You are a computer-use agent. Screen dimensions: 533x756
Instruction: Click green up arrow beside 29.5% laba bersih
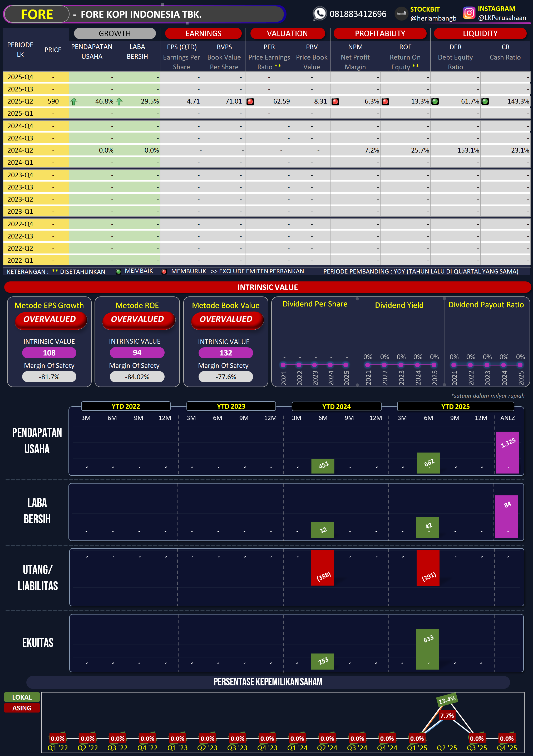click(119, 101)
